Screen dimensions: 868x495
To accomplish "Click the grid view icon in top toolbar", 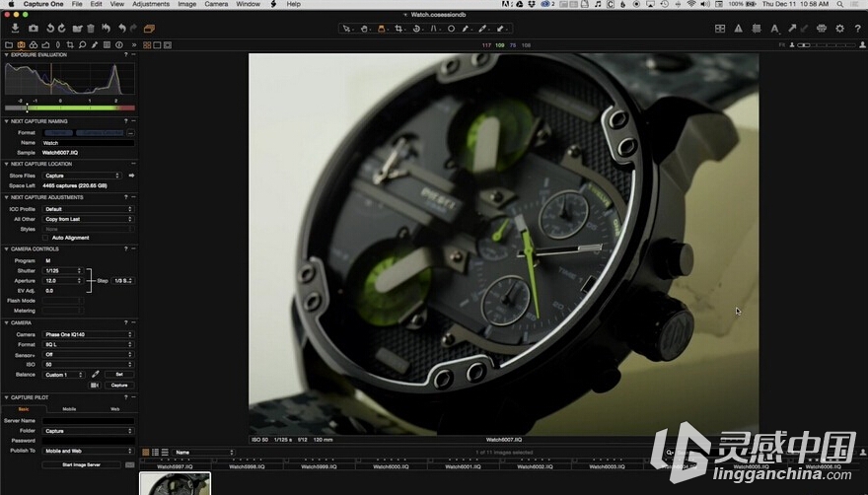I will tap(720, 29).
